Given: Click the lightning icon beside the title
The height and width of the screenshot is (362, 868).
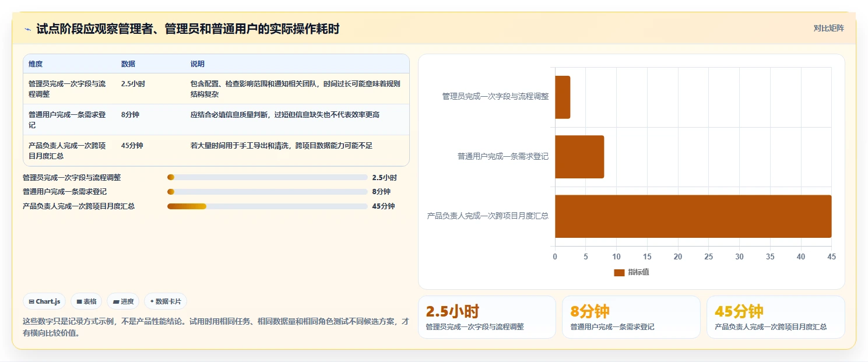Looking at the screenshot, I should click(x=27, y=29).
